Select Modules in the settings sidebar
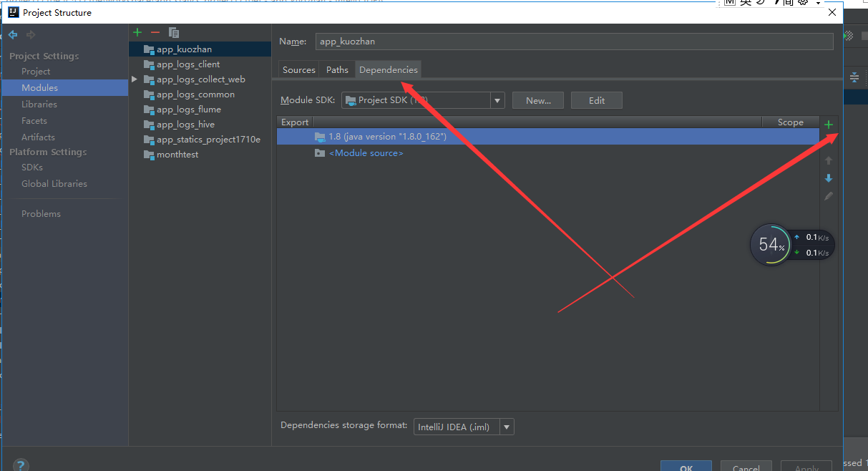The image size is (868, 471). point(64,87)
